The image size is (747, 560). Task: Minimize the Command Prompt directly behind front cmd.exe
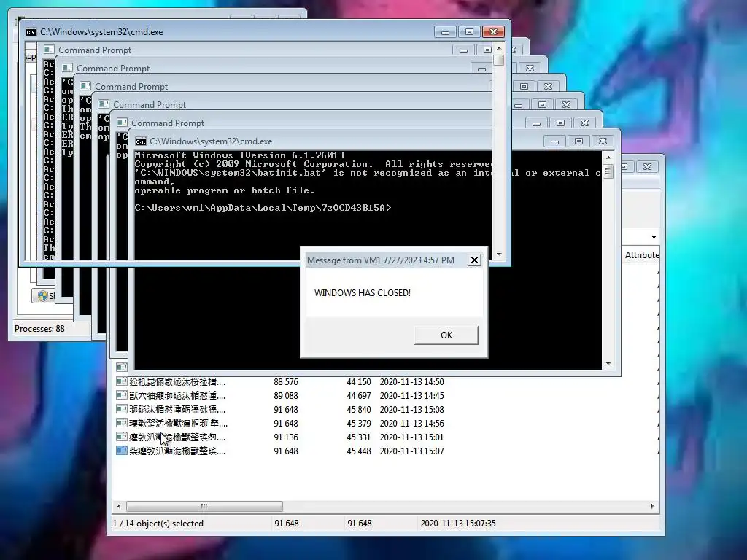coord(536,122)
